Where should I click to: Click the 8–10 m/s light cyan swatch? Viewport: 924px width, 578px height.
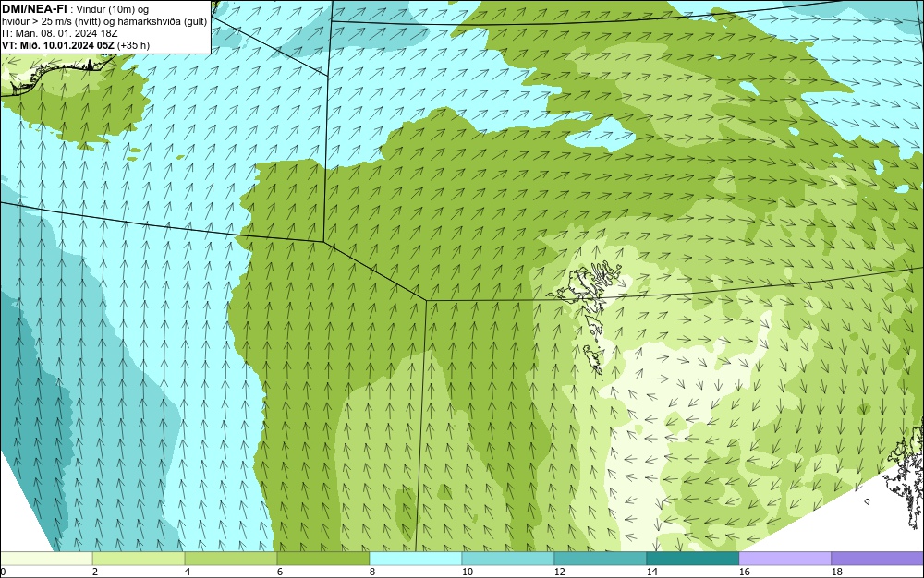416,559
